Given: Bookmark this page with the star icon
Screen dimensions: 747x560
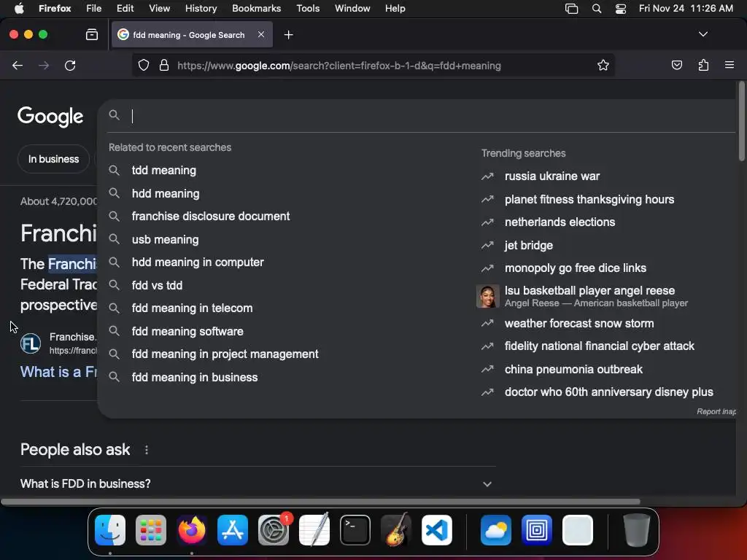Looking at the screenshot, I should (x=603, y=65).
